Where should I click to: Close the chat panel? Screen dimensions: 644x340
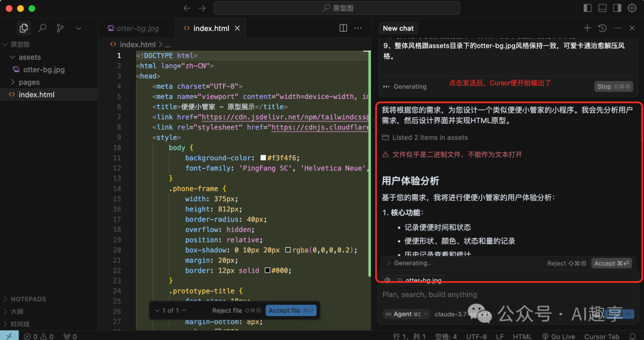(x=632, y=28)
